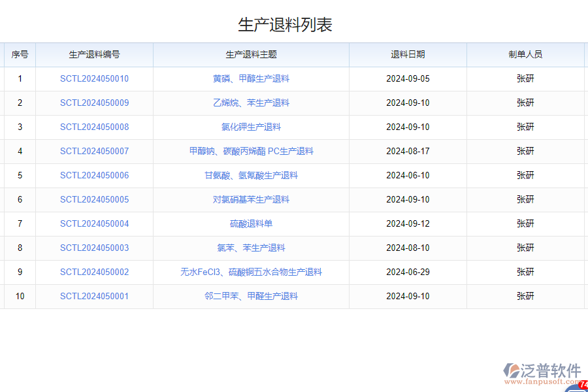
Task: View 硫酸退料单 topic
Action: click(252, 223)
